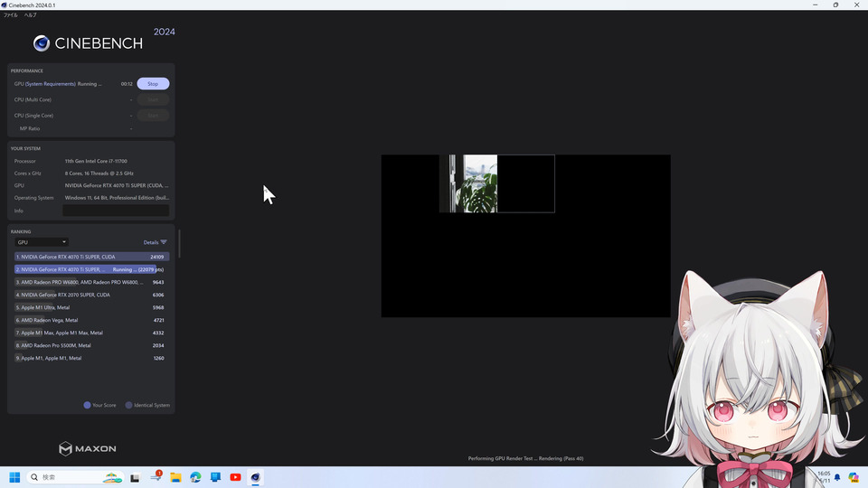
Task: Stop the running GPU benchmark
Action: click(153, 83)
